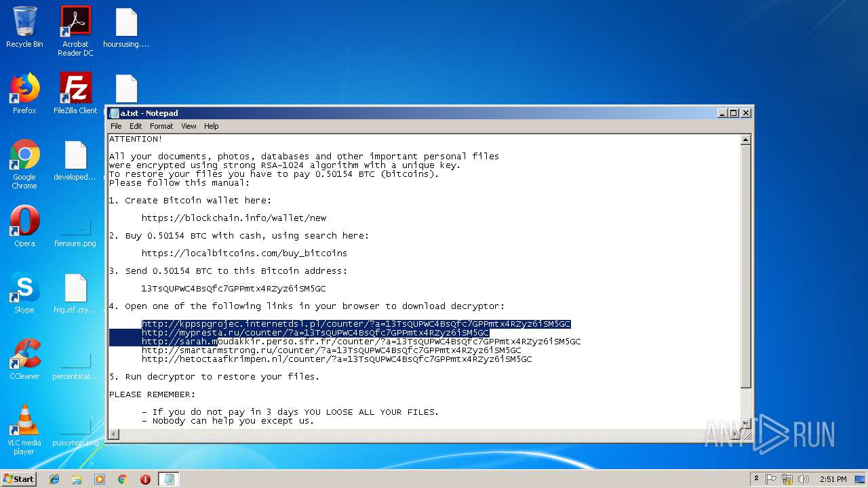Click the kppspgrojec.internetdsl.pl link text
This screenshot has height=488, width=868.
click(x=356, y=324)
